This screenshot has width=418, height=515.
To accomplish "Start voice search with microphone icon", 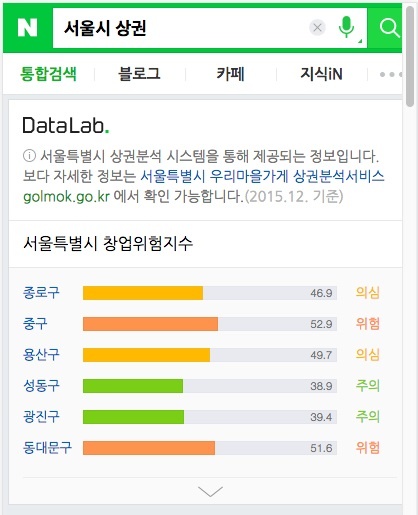I will pyautogui.click(x=347, y=27).
